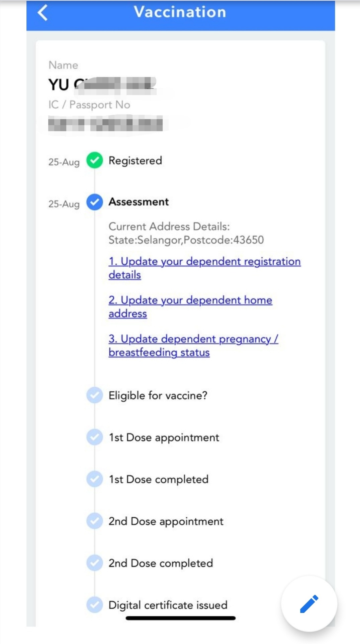Tap the Vaccination header title

coord(180,12)
